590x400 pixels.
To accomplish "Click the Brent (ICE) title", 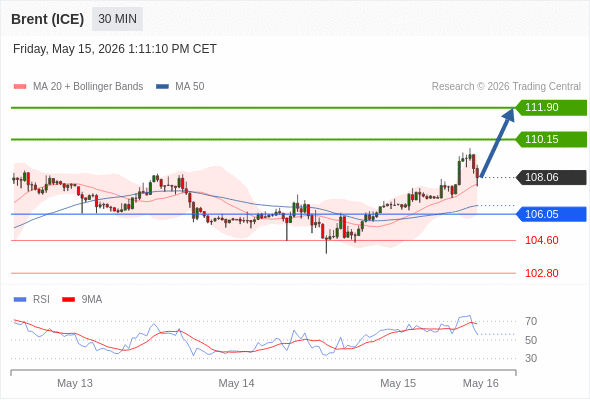I will coord(47,19).
